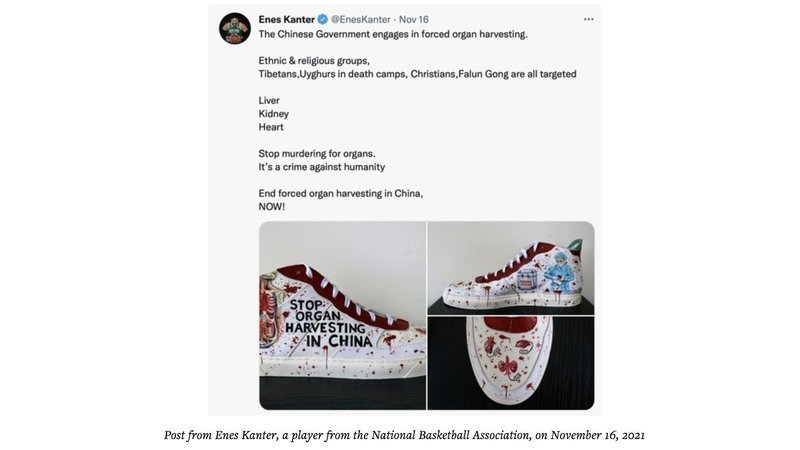Open the Enes Kanter display name link

(x=286, y=19)
